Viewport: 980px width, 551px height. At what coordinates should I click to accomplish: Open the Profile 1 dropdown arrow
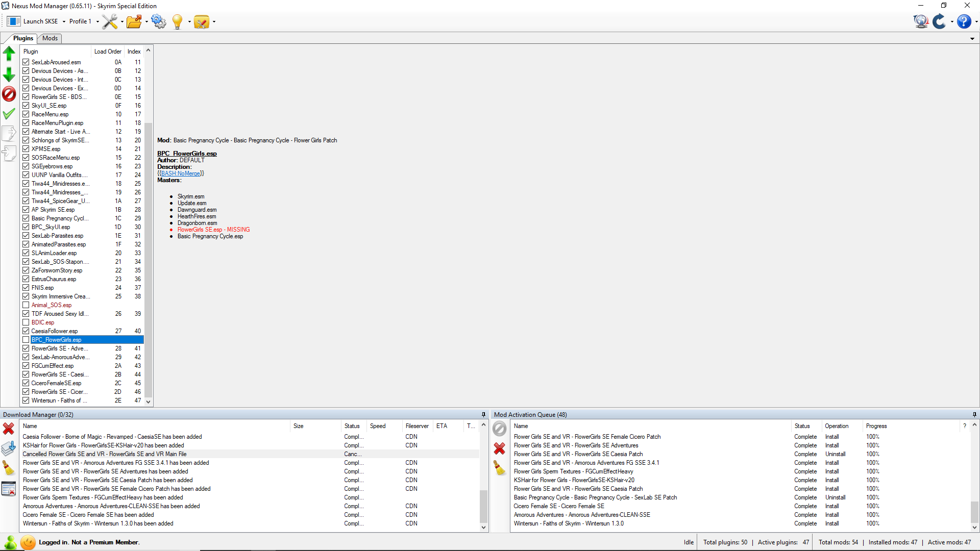coord(97,21)
